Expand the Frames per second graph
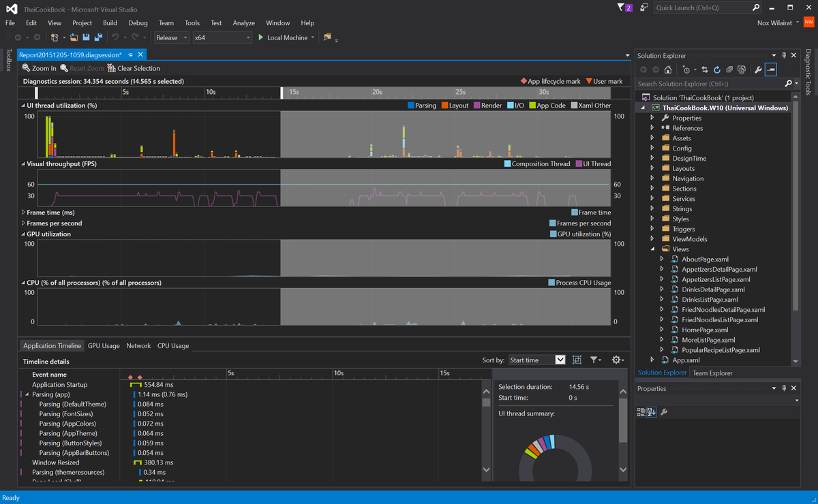This screenshot has width=818, height=504. (x=22, y=223)
